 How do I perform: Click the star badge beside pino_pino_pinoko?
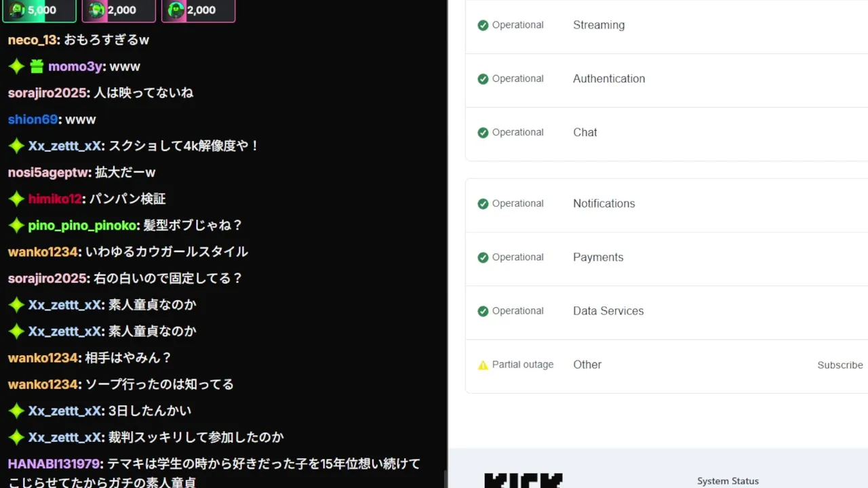coord(16,225)
